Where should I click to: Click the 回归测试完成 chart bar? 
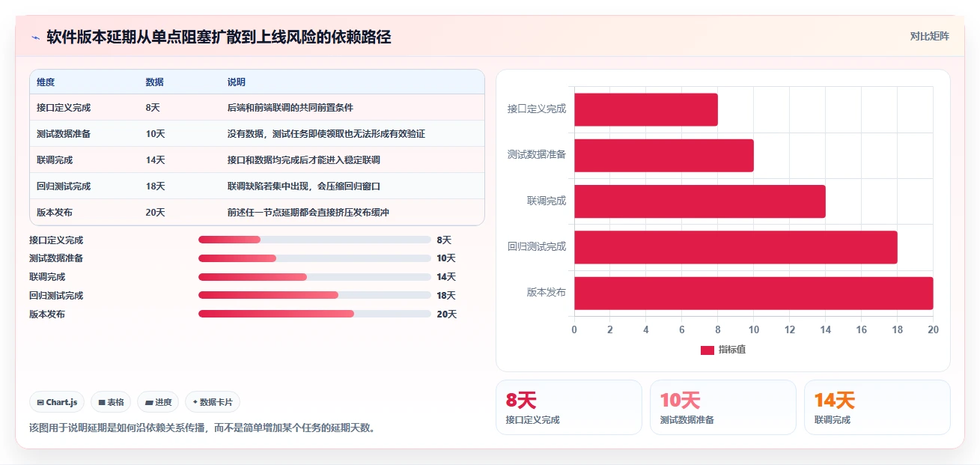[x=736, y=247]
